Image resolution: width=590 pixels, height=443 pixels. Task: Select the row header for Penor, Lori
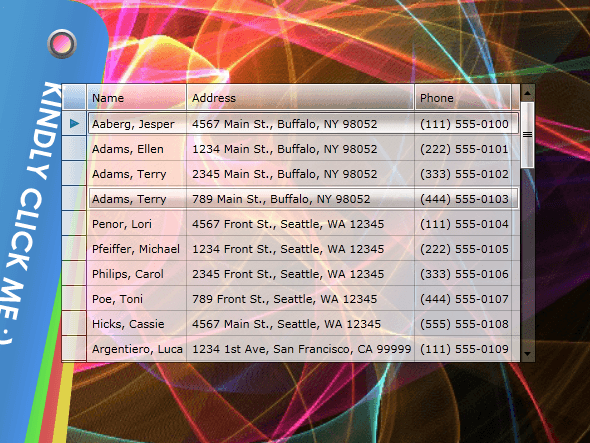74,224
